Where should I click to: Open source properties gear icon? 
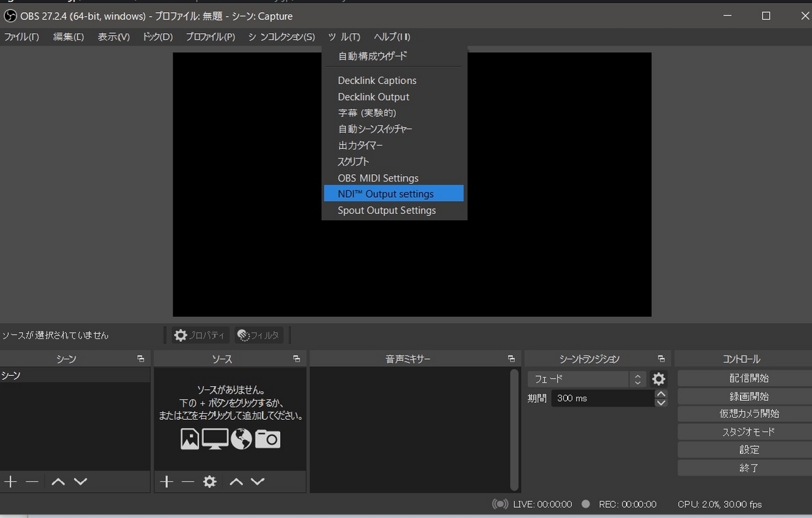210,481
